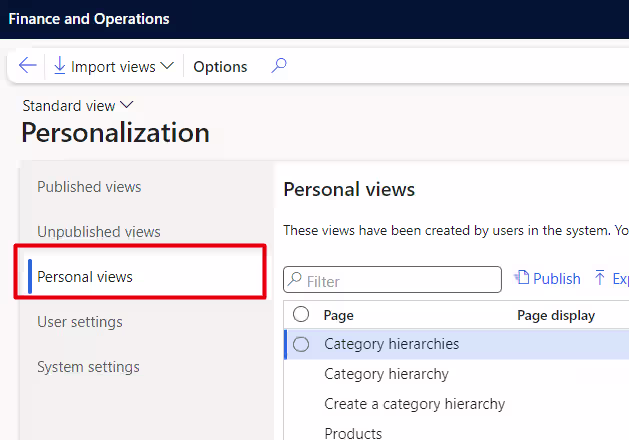Select the Category hierarchies row checkbox
This screenshot has height=440, width=629.
tap(301, 345)
